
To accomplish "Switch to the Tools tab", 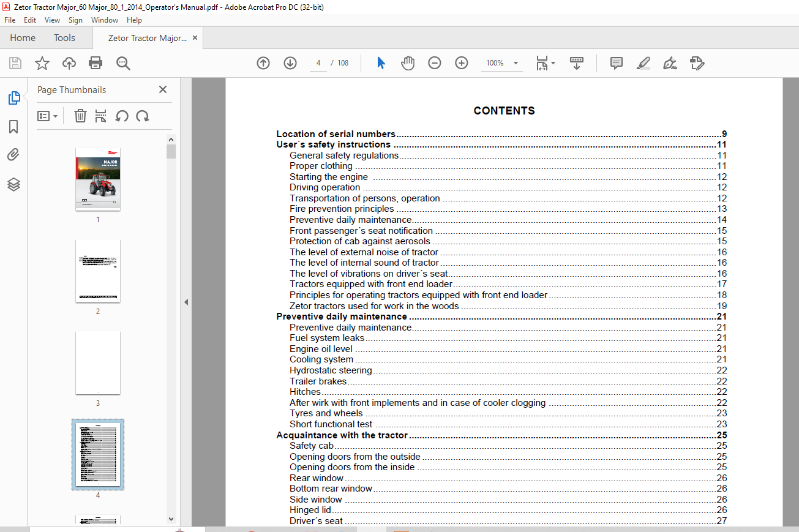I will (x=64, y=38).
